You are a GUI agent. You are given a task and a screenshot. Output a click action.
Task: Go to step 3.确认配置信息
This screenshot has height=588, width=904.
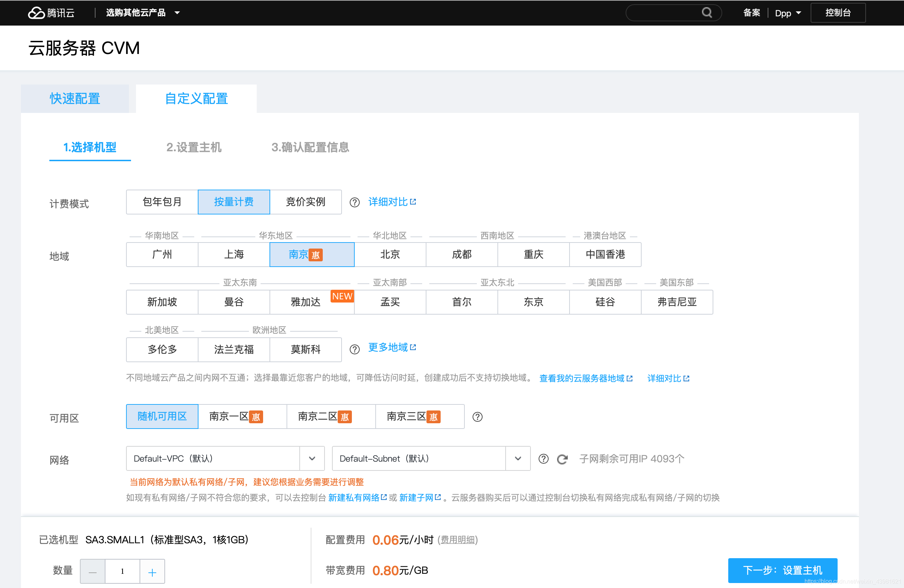tap(310, 147)
